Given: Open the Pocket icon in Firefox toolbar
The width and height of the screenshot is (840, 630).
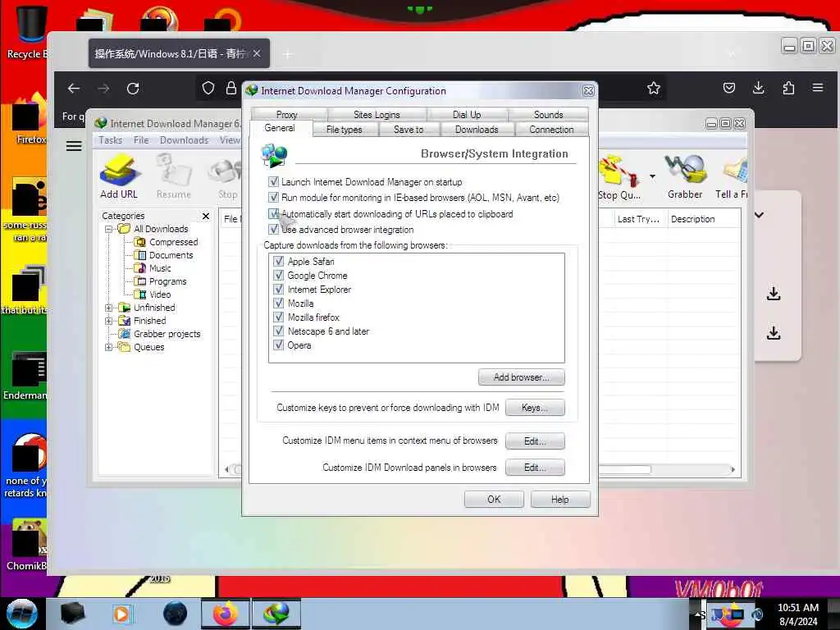Looking at the screenshot, I should [729, 88].
